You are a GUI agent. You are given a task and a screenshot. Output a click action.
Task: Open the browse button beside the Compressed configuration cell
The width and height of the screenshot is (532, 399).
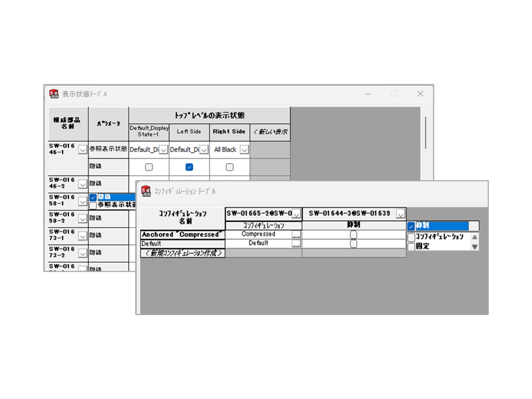click(296, 234)
